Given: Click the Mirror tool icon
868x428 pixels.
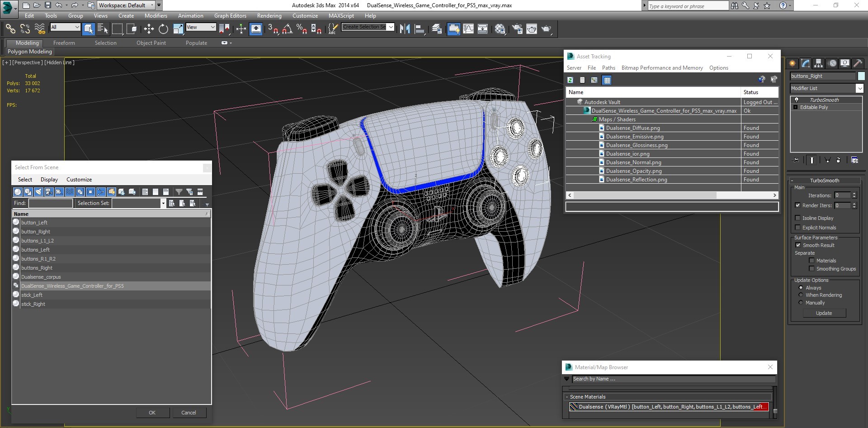Looking at the screenshot, I should 405,29.
